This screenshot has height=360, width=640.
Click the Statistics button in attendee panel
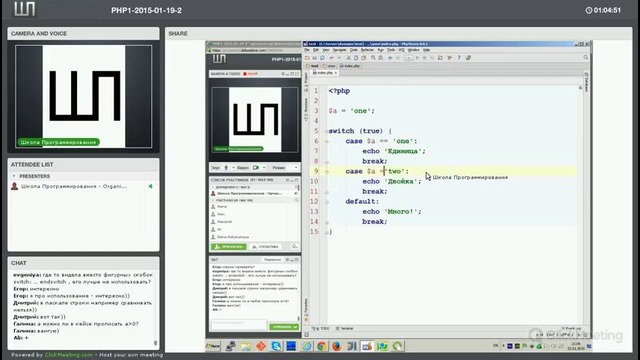[266, 247]
